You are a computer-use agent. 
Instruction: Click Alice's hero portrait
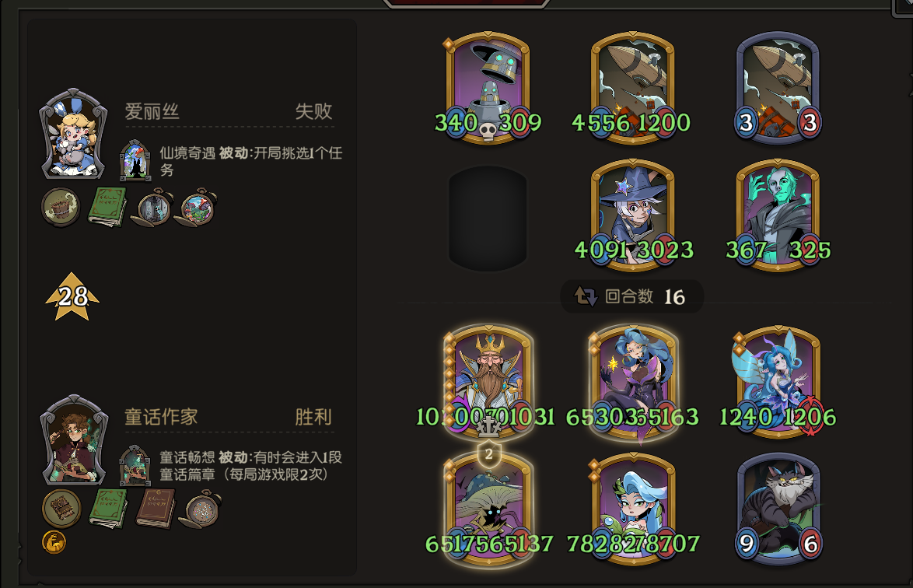[x=73, y=134]
